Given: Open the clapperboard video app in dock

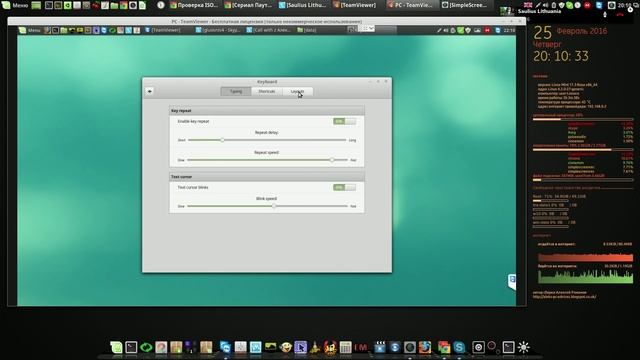Looking at the screenshot, I should coord(380,347).
